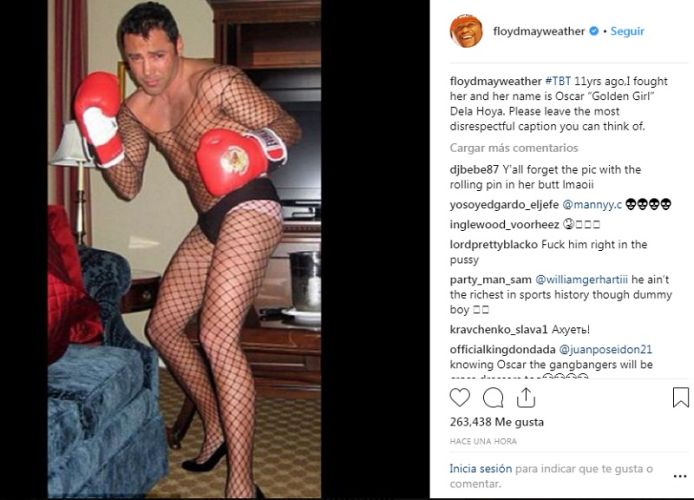The height and width of the screenshot is (500, 694).
Task: Open mention @williamgerhartiii
Action: click(582, 280)
